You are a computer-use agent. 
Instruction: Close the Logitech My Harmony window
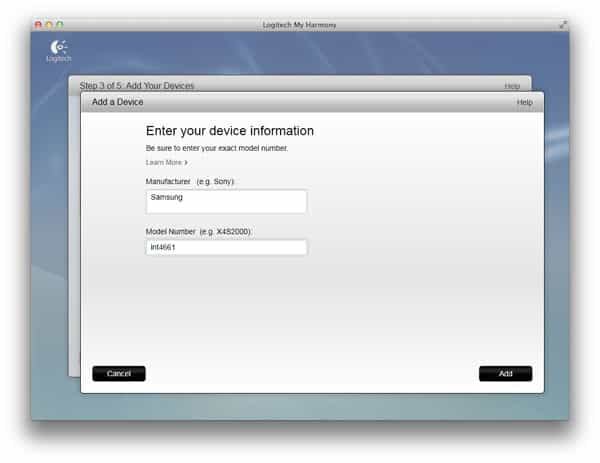[38, 25]
